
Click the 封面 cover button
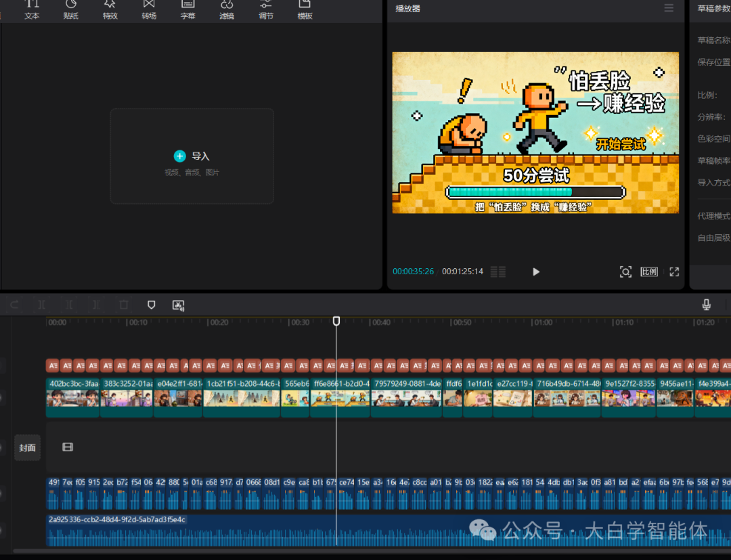point(27,448)
